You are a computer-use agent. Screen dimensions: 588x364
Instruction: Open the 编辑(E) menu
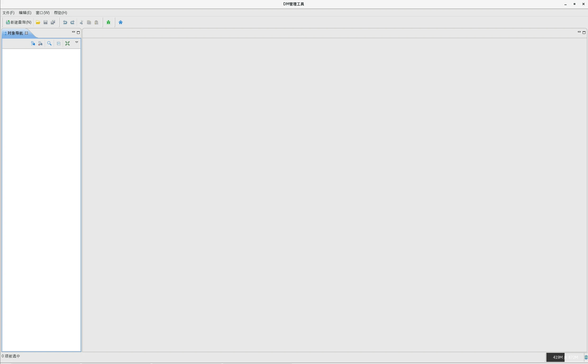[x=25, y=13]
